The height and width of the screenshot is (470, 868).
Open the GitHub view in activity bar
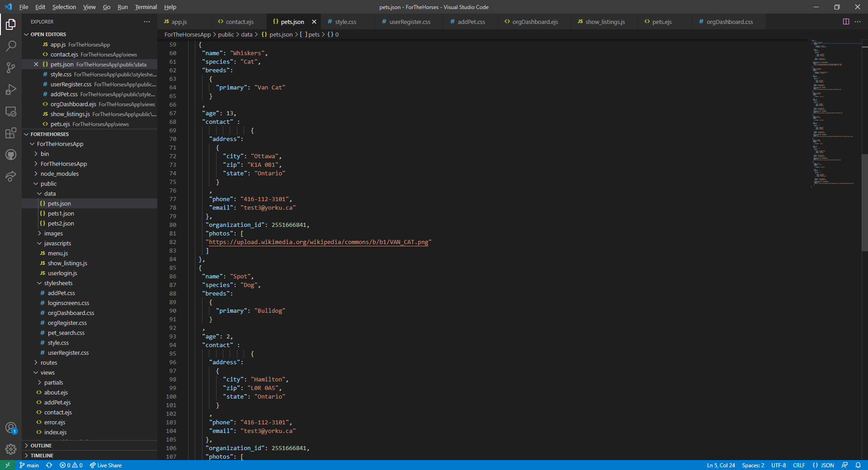(x=11, y=155)
